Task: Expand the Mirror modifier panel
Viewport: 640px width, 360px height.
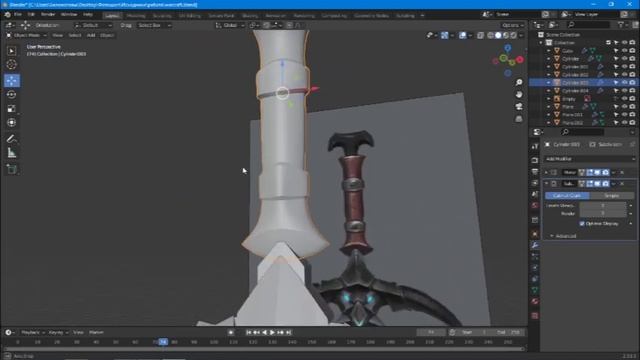Action: pyautogui.click(x=547, y=172)
